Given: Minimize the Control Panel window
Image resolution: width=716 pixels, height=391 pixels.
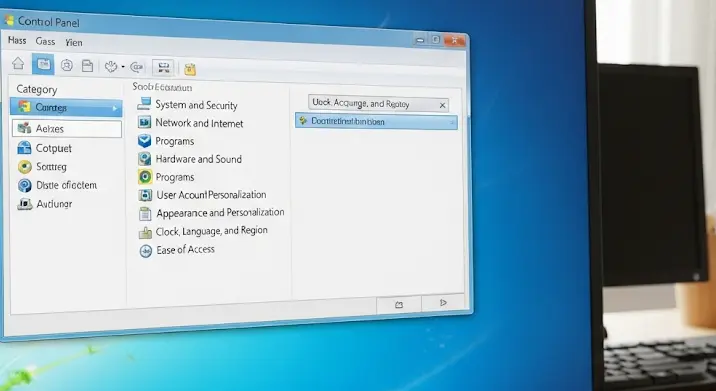Looking at the screenshot, I should [x=420, y=40].
